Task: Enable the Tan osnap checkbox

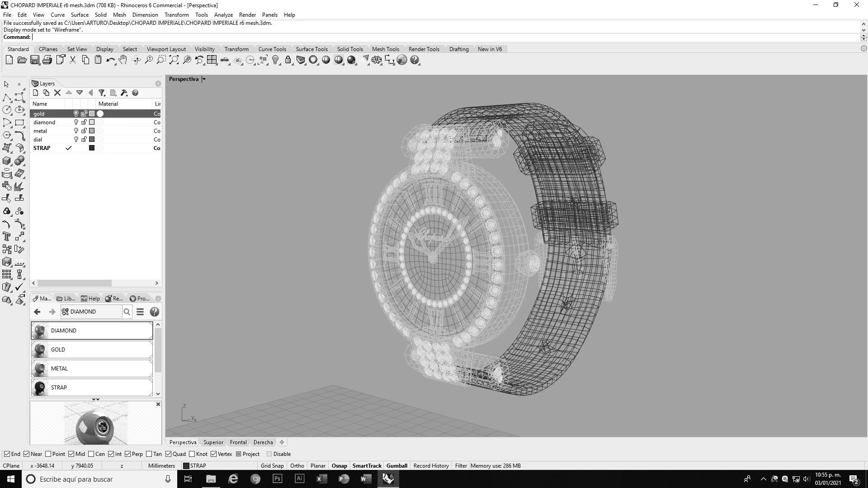Action: 149,454
